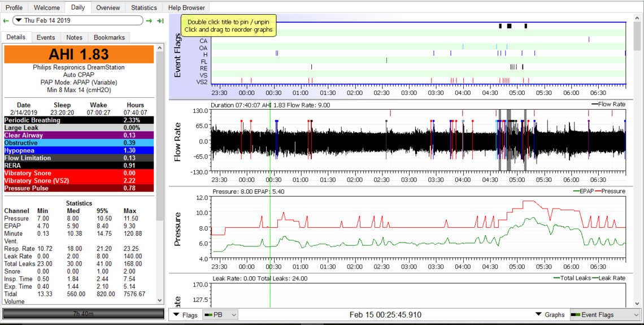Go to previous day with green left arrow

click(6, 20)
